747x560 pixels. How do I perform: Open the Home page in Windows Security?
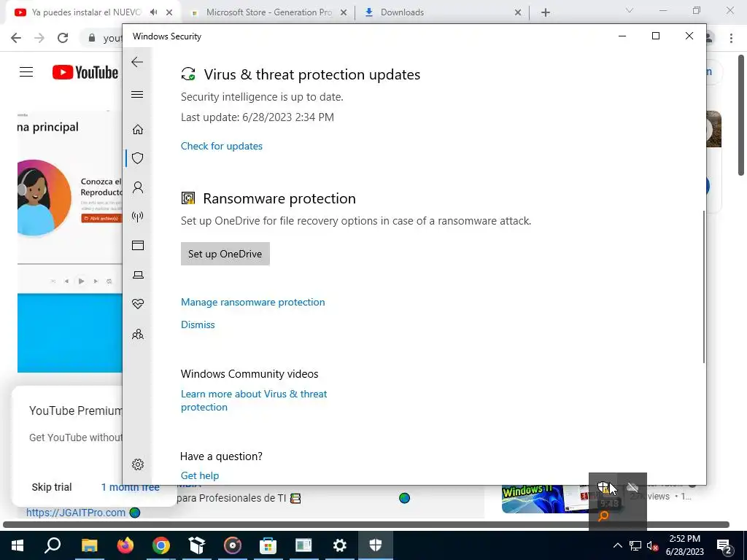138,129
